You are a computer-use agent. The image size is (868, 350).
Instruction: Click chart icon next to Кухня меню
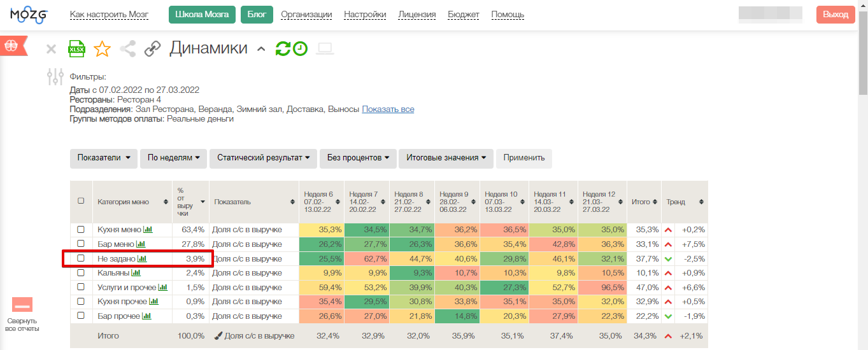coord(148,230)
